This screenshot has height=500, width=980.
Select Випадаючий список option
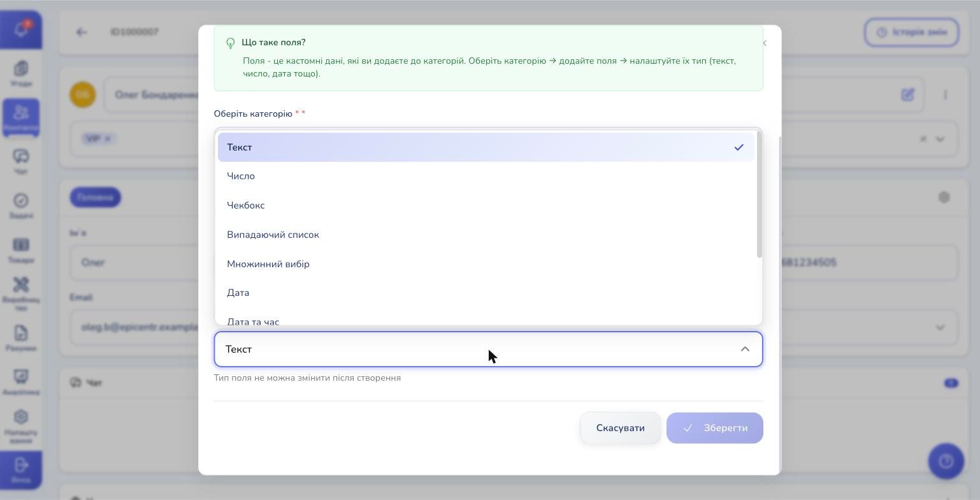(486, 235)
